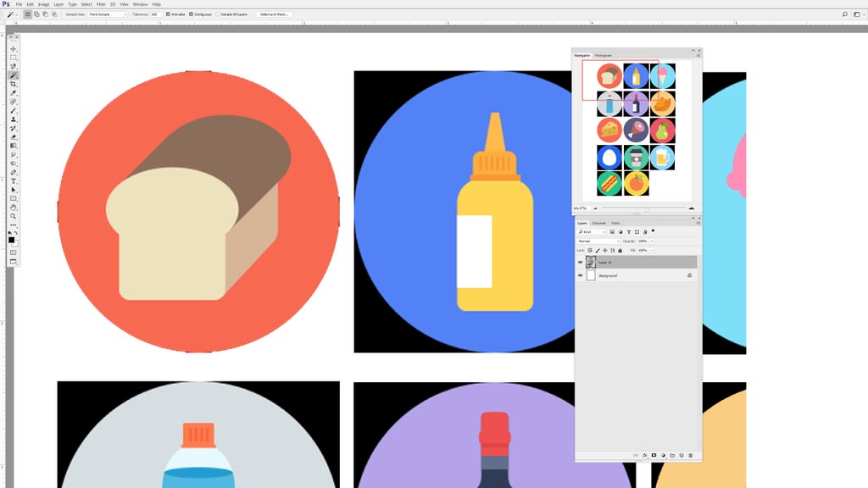Select the Path Selection tool
The image size is (868, 488).
click(14, 190)
